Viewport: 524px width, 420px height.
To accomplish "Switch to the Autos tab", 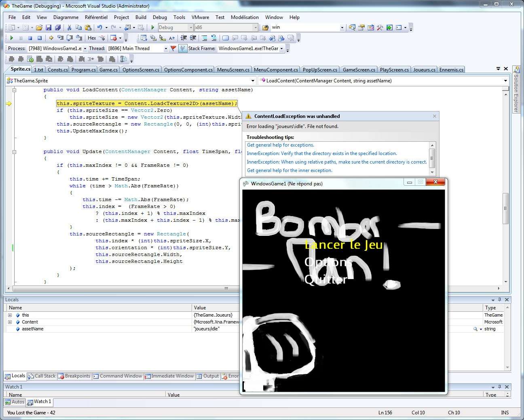I will 15,402.
